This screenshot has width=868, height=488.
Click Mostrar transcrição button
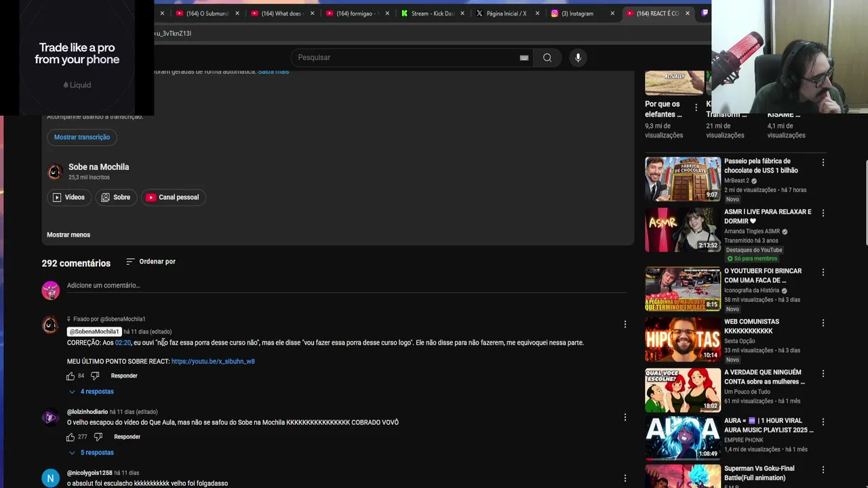(82, 137)
